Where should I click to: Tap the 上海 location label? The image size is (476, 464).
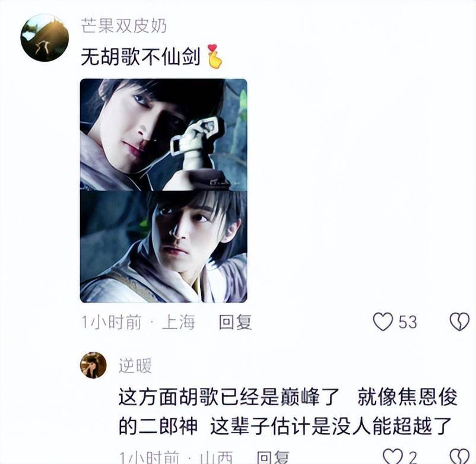[x=179, y=322]
